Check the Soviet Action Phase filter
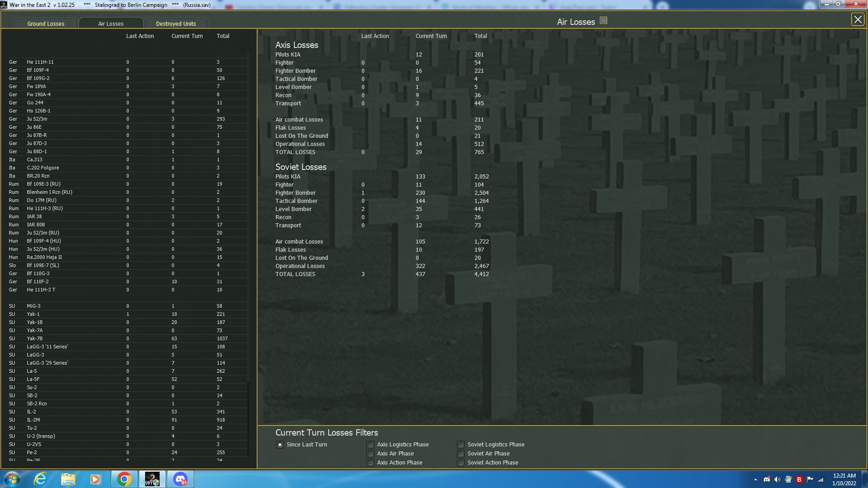 point(461,463)
